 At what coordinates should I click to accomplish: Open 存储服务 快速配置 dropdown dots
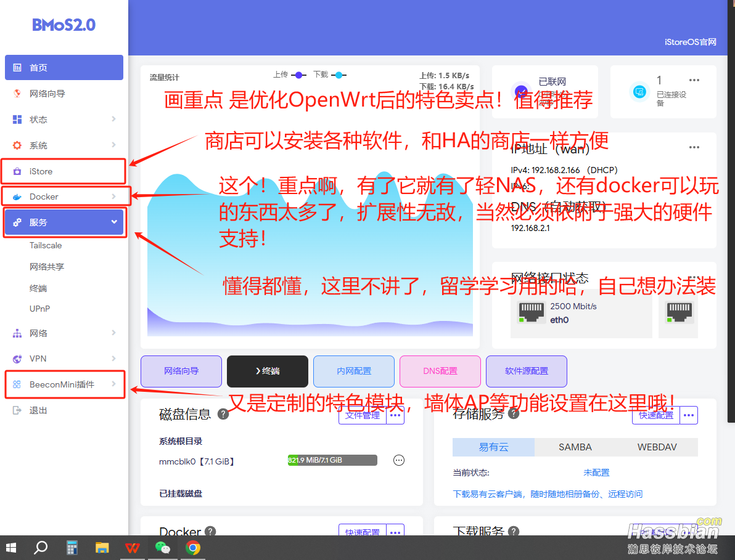coord(689,415)
